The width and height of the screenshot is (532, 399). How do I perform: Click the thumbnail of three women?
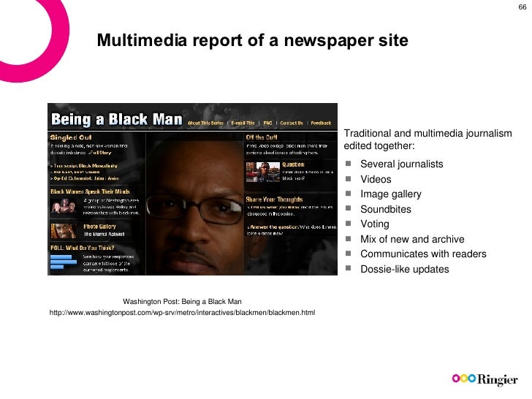tap(64, 206)
